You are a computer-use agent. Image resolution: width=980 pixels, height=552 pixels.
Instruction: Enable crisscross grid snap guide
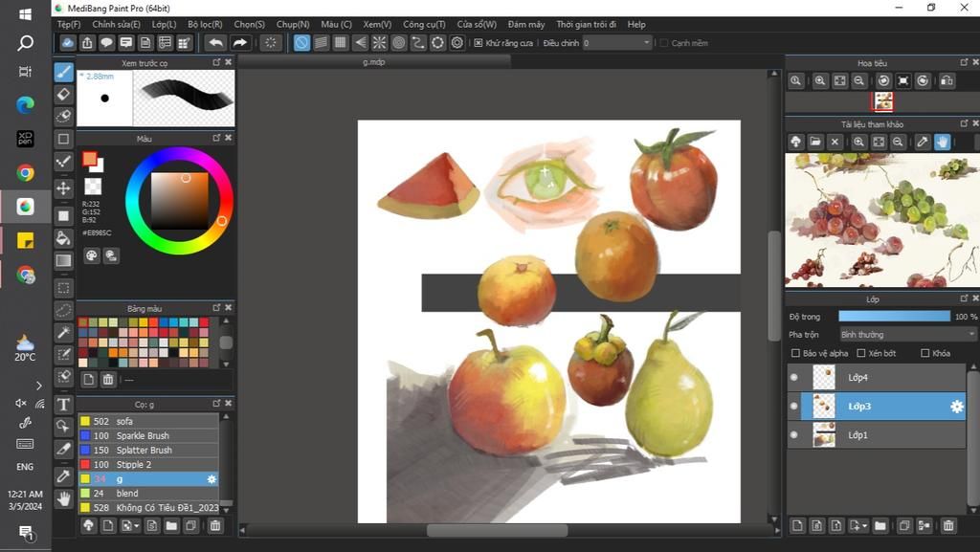(341, 42)
